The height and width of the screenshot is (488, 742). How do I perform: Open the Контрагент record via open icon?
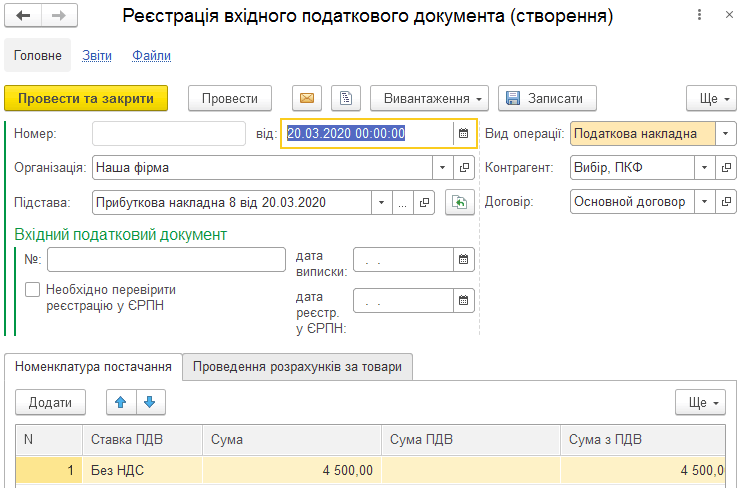tap(726, 168)
